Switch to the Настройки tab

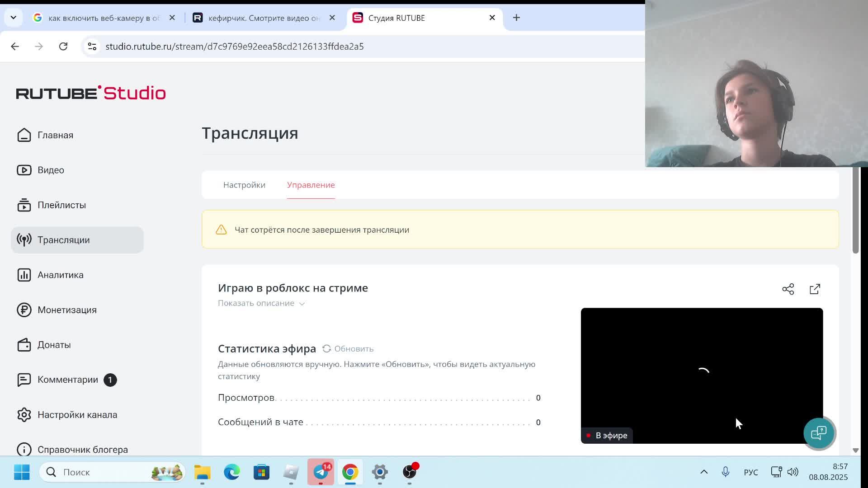point(244,185)
